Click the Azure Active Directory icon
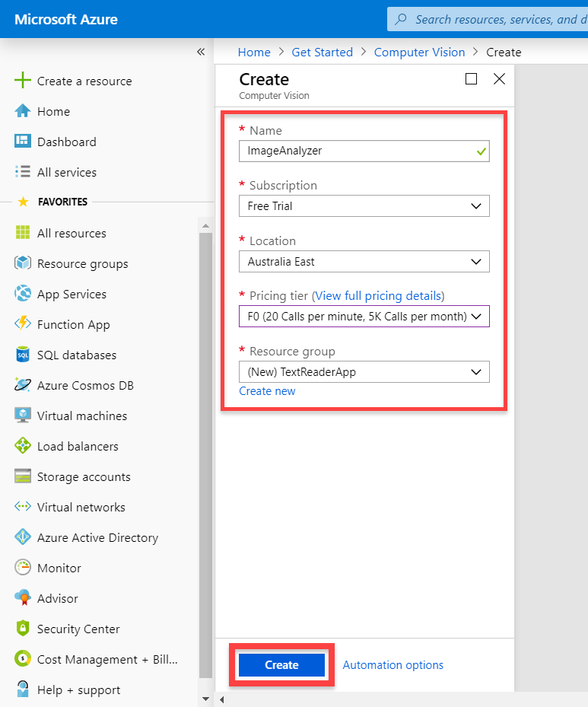 coord(23,537)
